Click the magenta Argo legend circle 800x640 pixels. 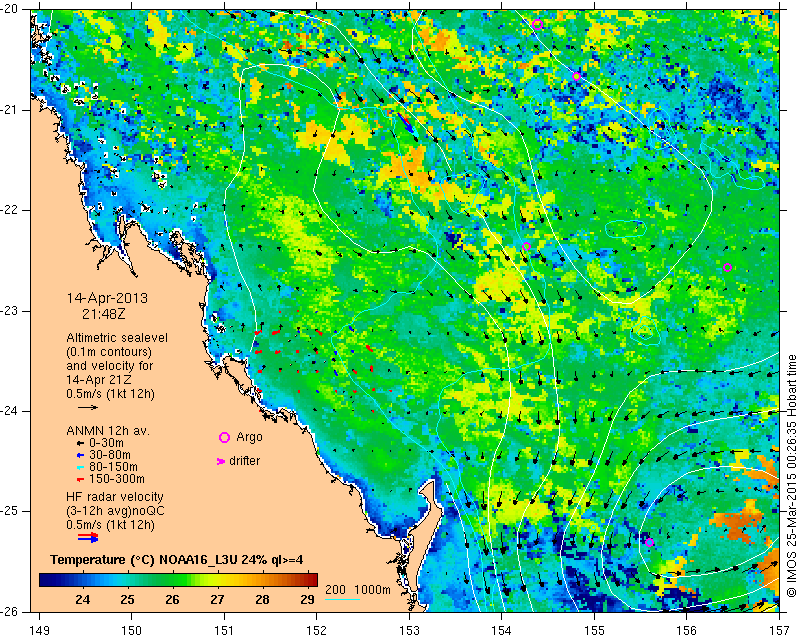click(x=224, y=437)
